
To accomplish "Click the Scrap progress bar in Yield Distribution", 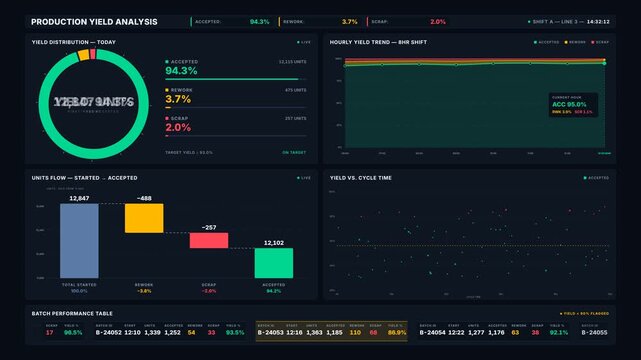I will pyautogui.click(x=236, y=136).
